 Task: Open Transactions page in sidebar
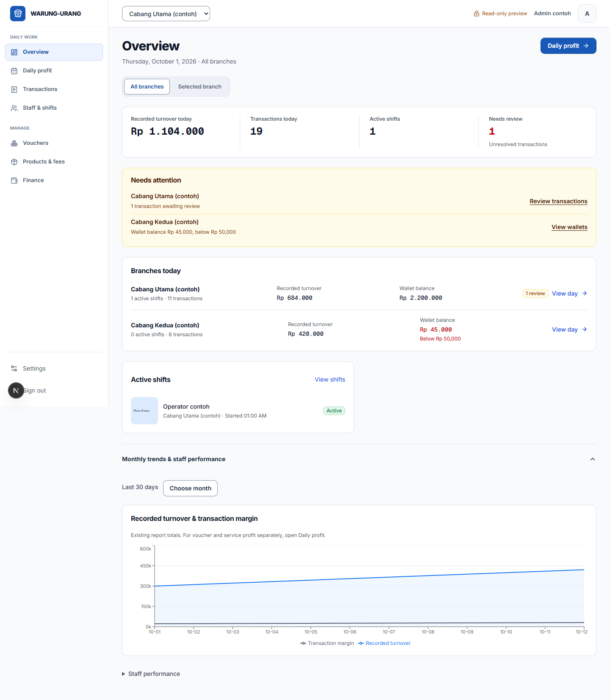tap(54, 89)
